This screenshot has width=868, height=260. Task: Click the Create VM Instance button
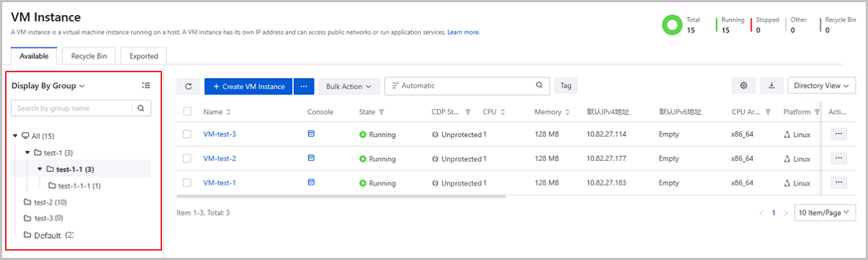pos(248,87)
